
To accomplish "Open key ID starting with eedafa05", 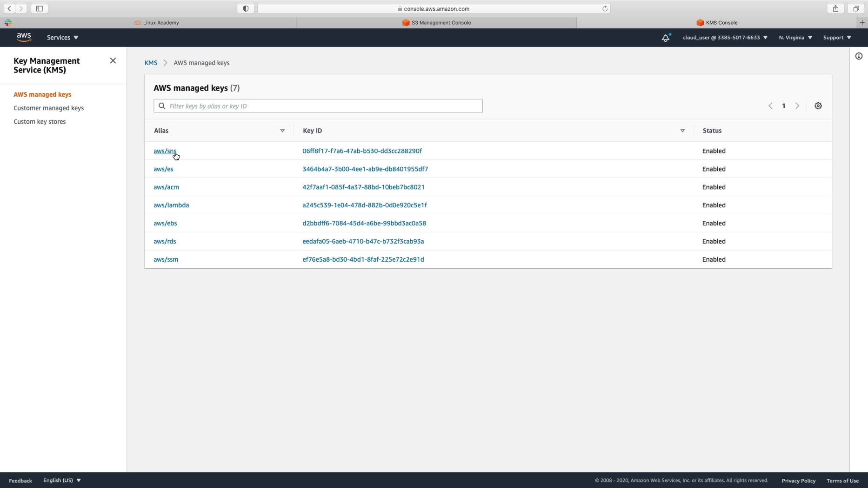I will point(363,242).
